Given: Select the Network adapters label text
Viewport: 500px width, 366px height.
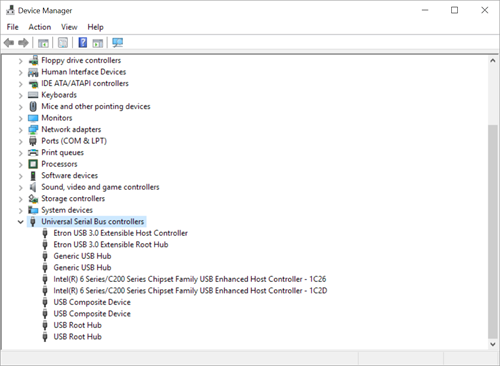Looking at the screenshot, I should (x=71, y=129).
